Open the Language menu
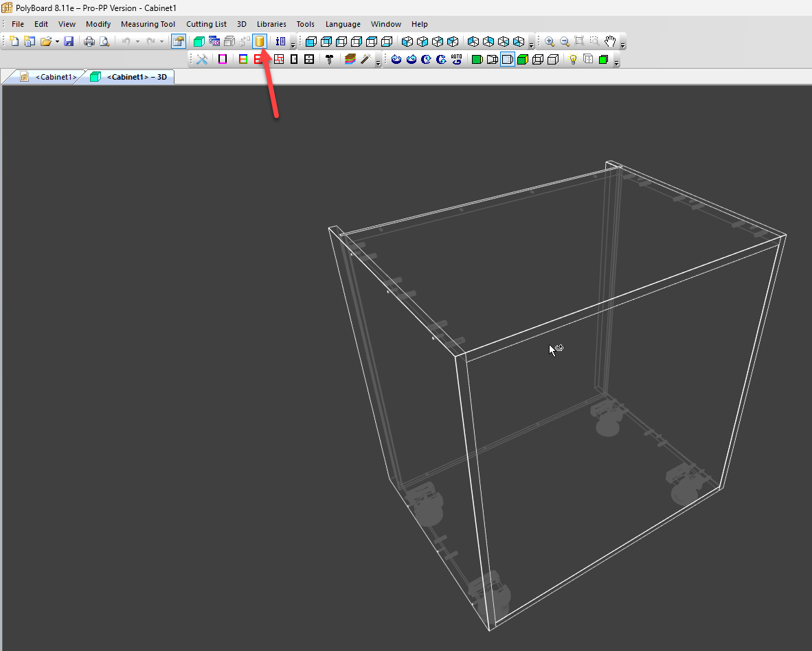This screenshot has width=812, height=651. [x=343, y=24]
